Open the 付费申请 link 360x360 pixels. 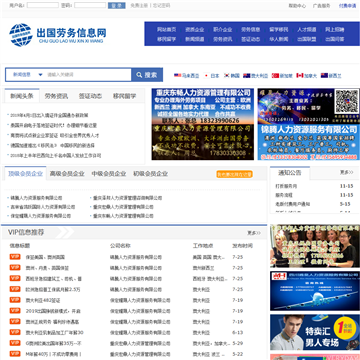coord(347,6)
